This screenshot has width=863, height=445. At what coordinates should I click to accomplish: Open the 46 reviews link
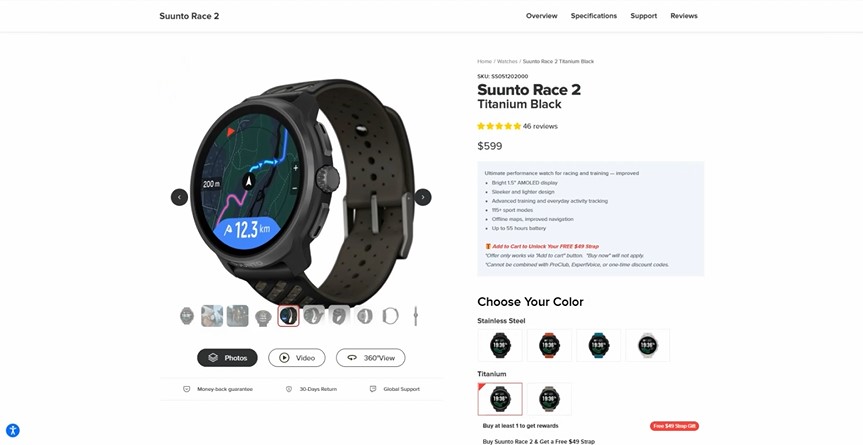coord(540,126)
